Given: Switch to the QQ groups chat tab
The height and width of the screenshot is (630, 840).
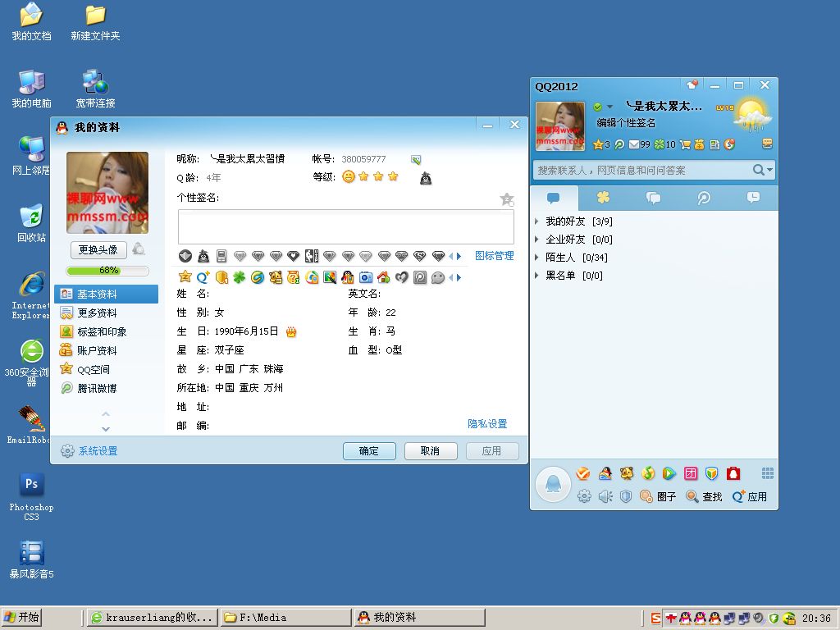Looking at the screenshot, I should [654, 198].
